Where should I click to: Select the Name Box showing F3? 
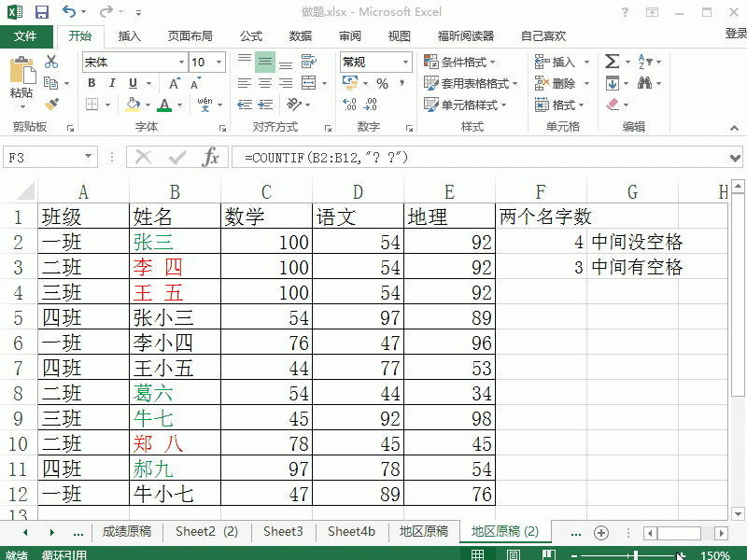(x=49, y=157)
